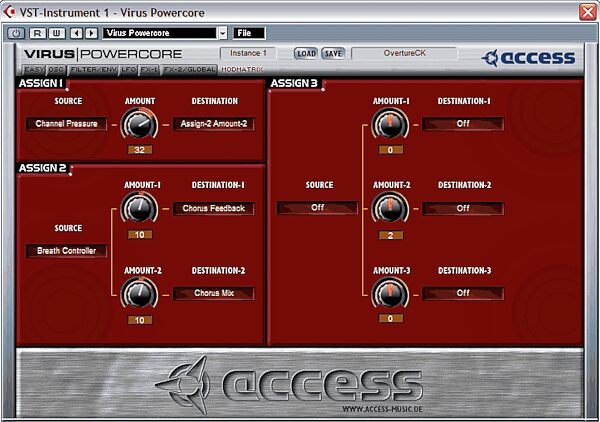The image size is (600, 422).
Task: Switch to the OSC tab
Action: pos(56,70)
